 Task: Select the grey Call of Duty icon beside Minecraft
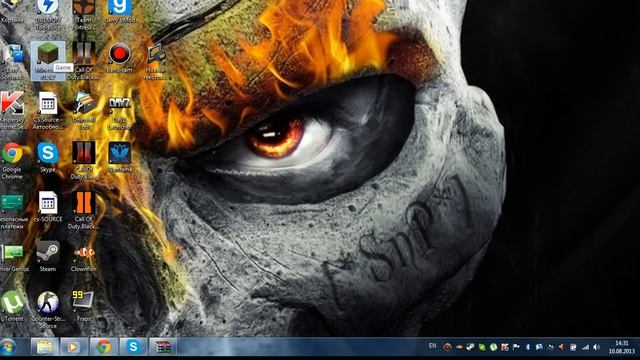point(84,60)
